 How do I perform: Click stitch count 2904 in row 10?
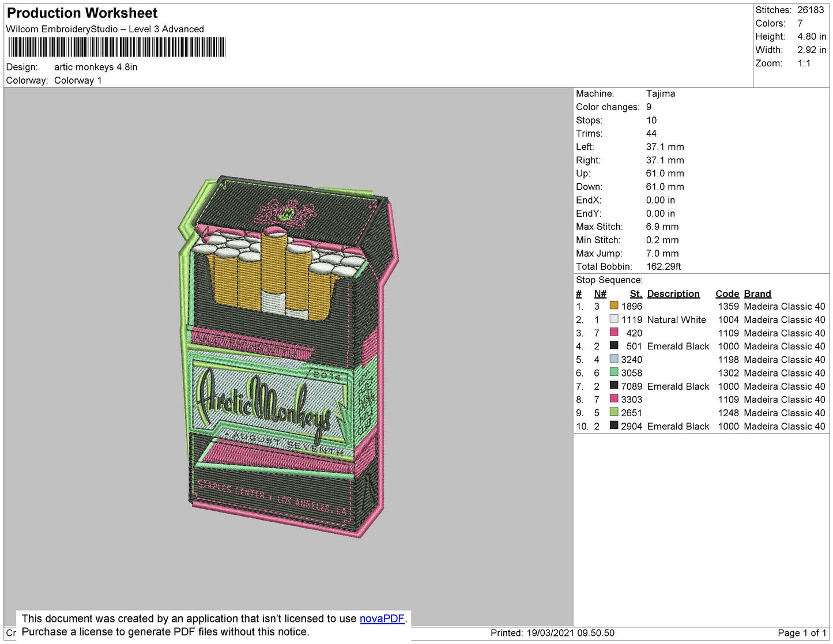pos(632,426)
